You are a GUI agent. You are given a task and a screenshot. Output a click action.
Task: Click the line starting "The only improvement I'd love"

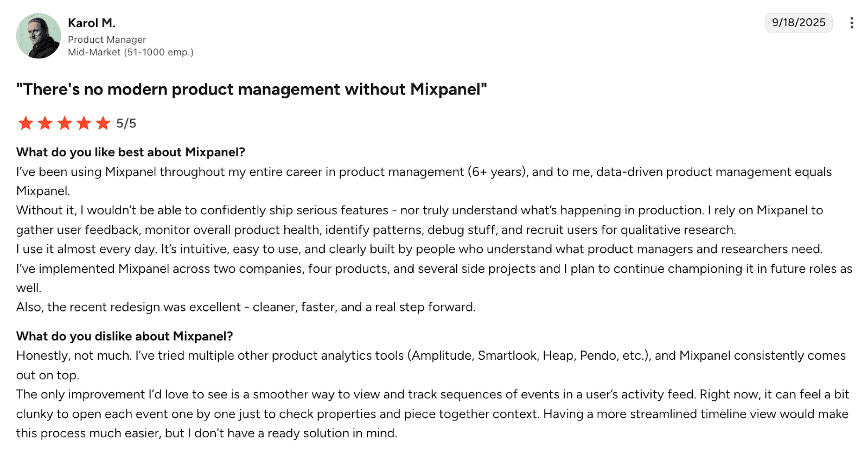coord(432,394)
